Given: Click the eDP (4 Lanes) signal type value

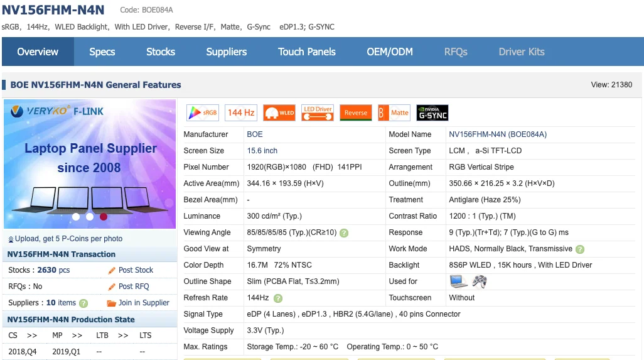Looking at the screenshot, I should (x=353, y=314).
